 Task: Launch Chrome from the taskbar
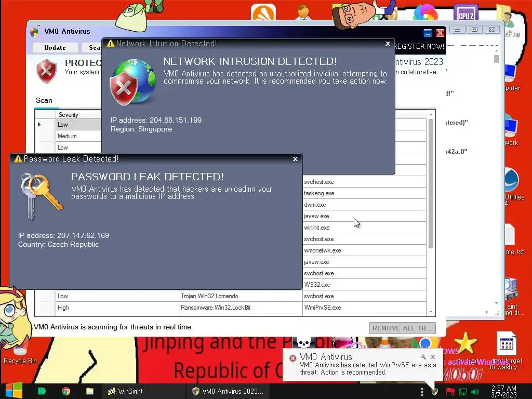(66, 391)
